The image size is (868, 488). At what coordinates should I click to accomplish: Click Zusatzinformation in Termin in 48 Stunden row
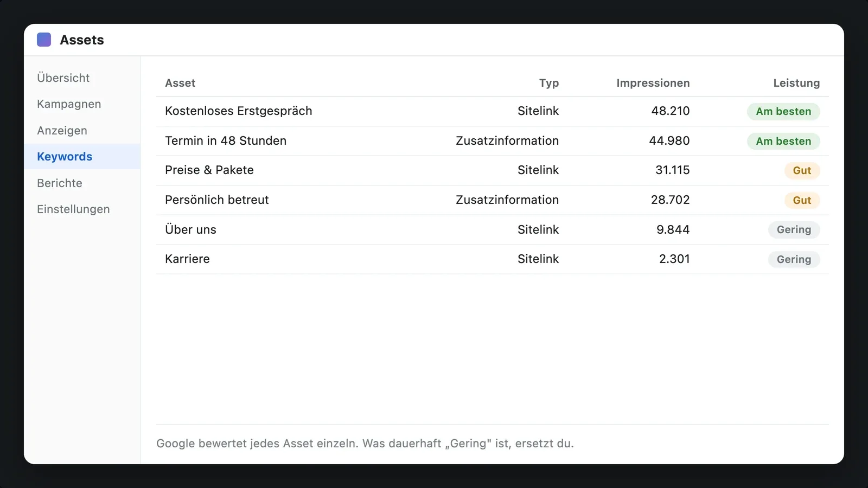[x=507, y=141]
